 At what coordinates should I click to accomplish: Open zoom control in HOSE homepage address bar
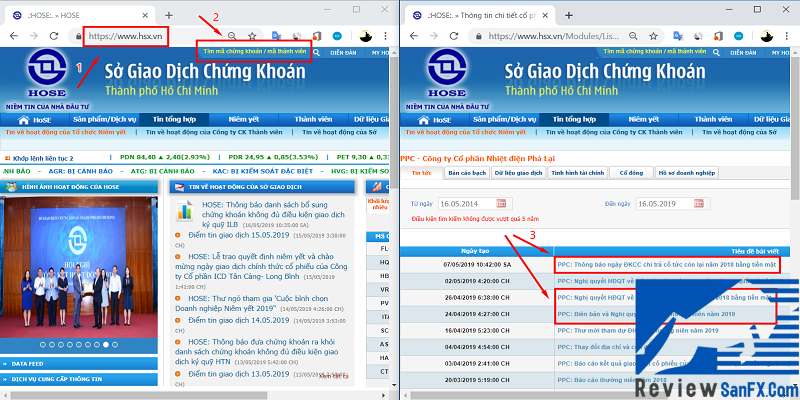(x=232, y=36)
